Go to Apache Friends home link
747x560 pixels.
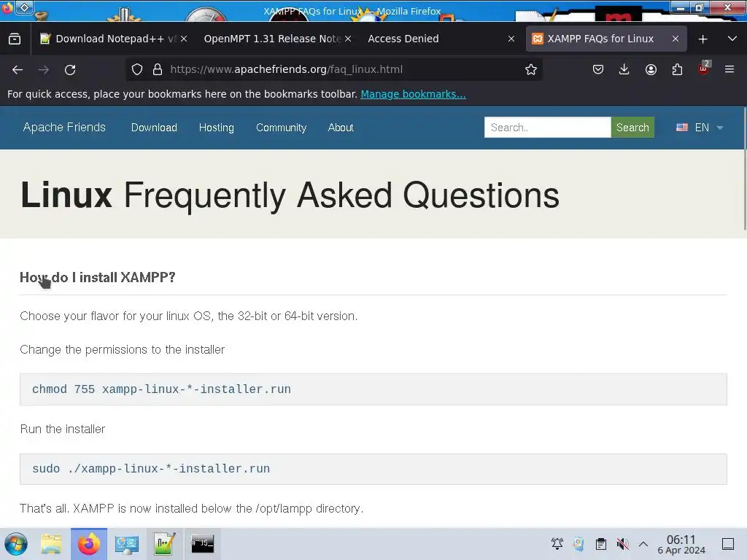(x=64, y=127)
